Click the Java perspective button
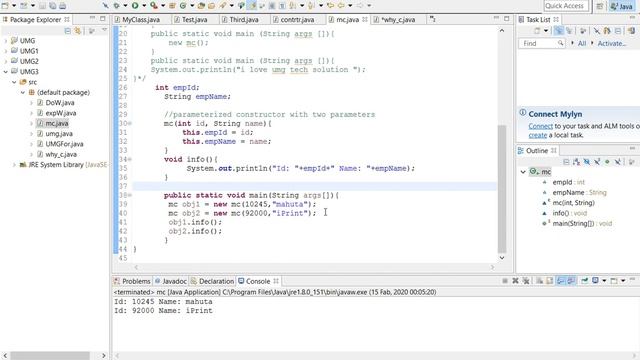640x360 pixels. point(622,6)
